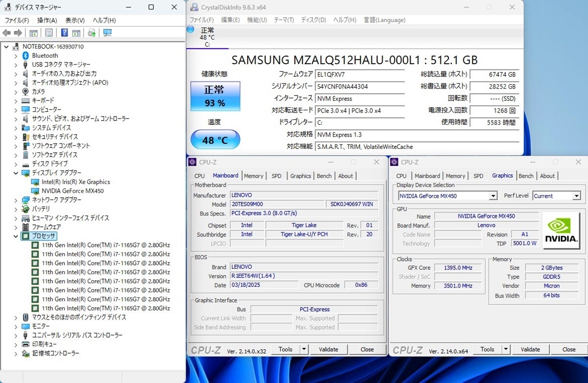Click the Help icon in Device Manager toolbar
The height and width of the screenshot is (383, 588).
click(x=64, y=33)
